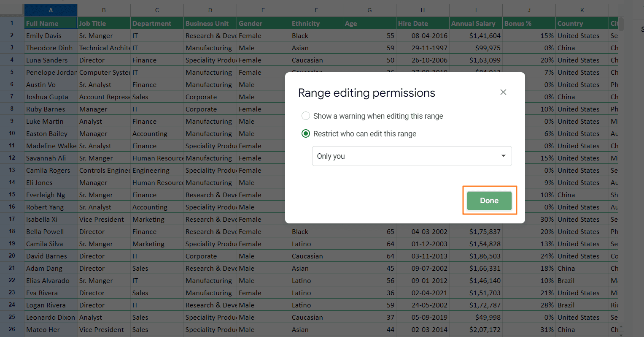Click the Country header cell
The width and height of the screenshot is (644, 337).
[x=582, y=23]
